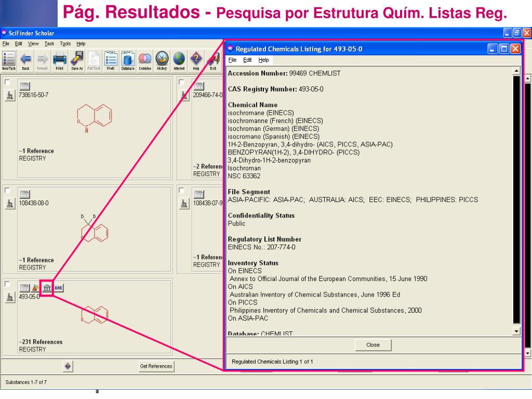Click the deuterated structure of 108438-08-0
The width and height of the screenshot is (532, 399).
(x=94, y=229)
